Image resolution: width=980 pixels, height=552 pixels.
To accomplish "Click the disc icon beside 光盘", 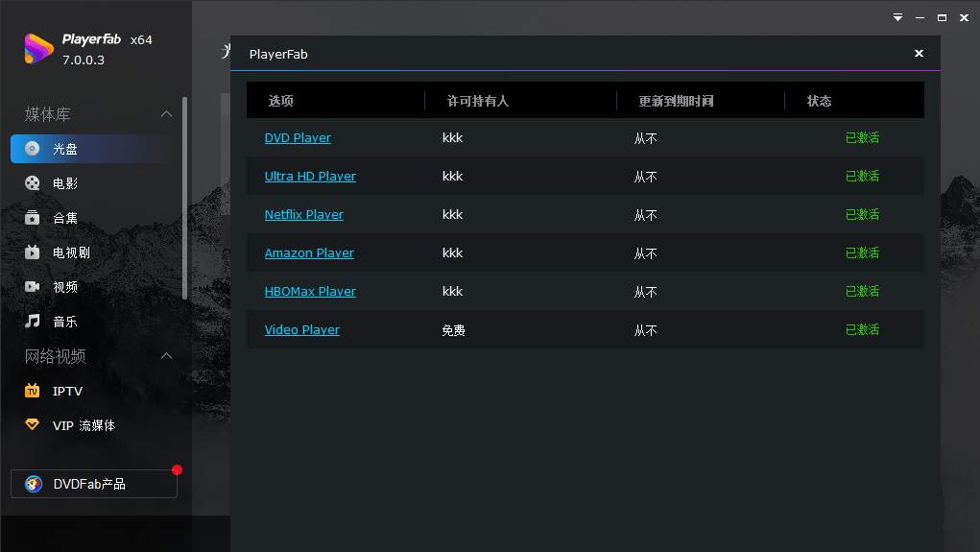I will (33, 149).
